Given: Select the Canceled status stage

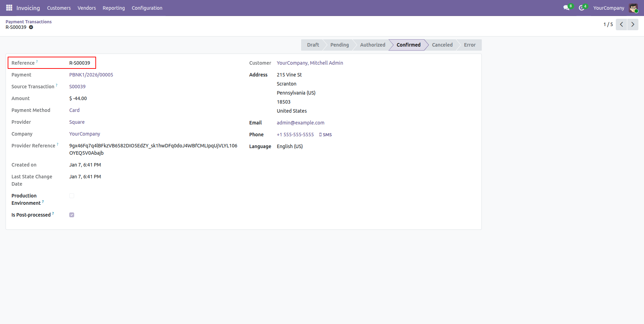Looking at the screenshot, I should [442, 45].
